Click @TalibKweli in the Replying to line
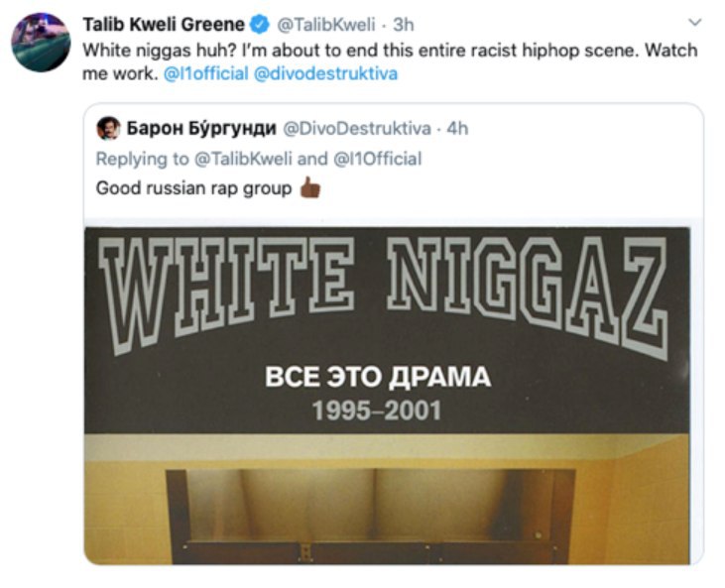This screenshot has width=725, height=588. coord(243,159)
